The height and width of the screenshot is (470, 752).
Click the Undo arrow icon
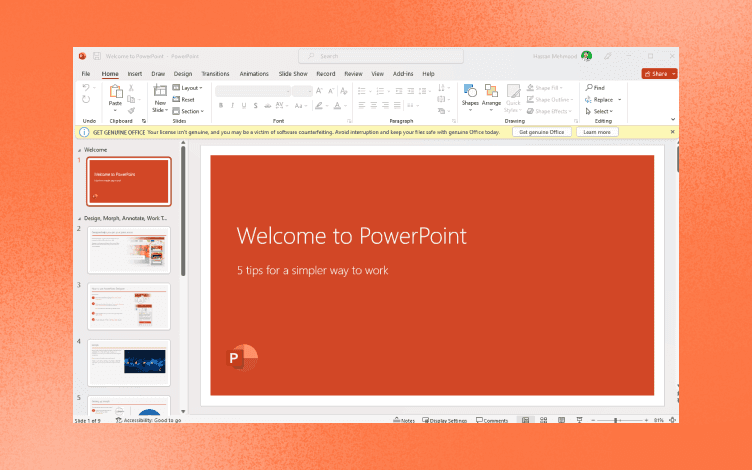86,87
